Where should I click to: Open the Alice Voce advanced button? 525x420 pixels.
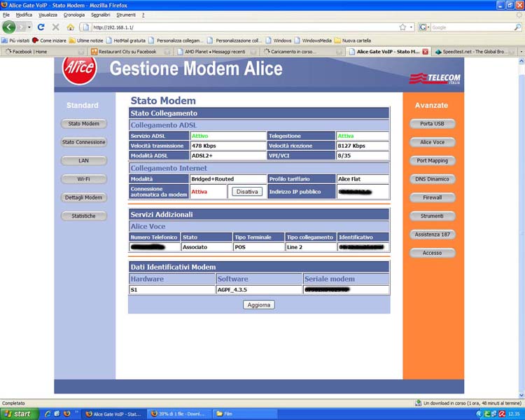(x=433, y=142)
